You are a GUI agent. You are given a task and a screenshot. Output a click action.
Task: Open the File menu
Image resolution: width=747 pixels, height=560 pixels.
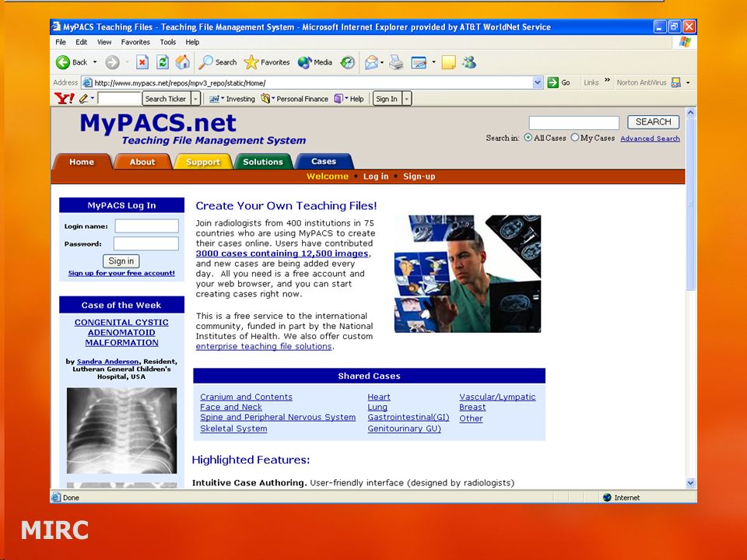pyautogui.click(x=61, y=42)
